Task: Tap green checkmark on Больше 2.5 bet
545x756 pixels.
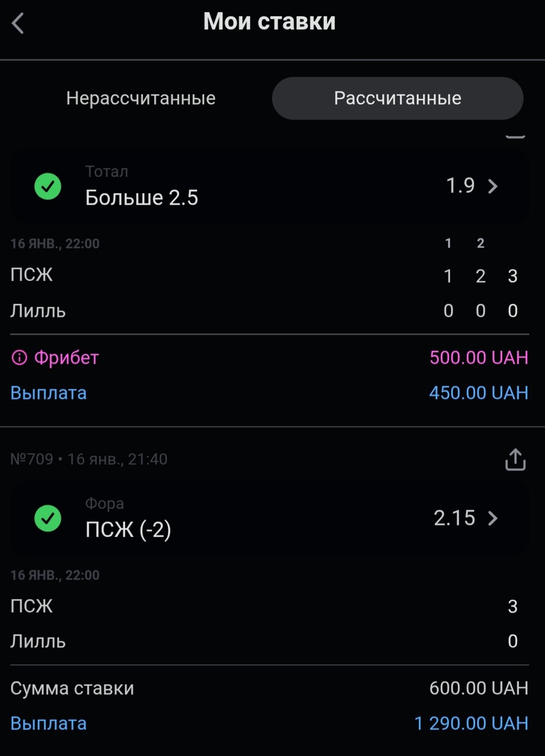Action: [48, 186]
